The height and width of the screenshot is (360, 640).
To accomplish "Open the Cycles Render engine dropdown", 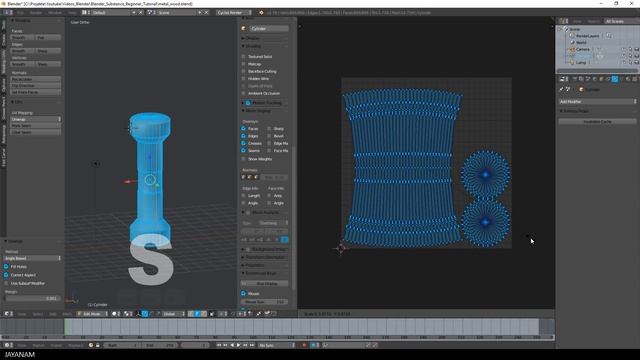I will pos(234,13).
